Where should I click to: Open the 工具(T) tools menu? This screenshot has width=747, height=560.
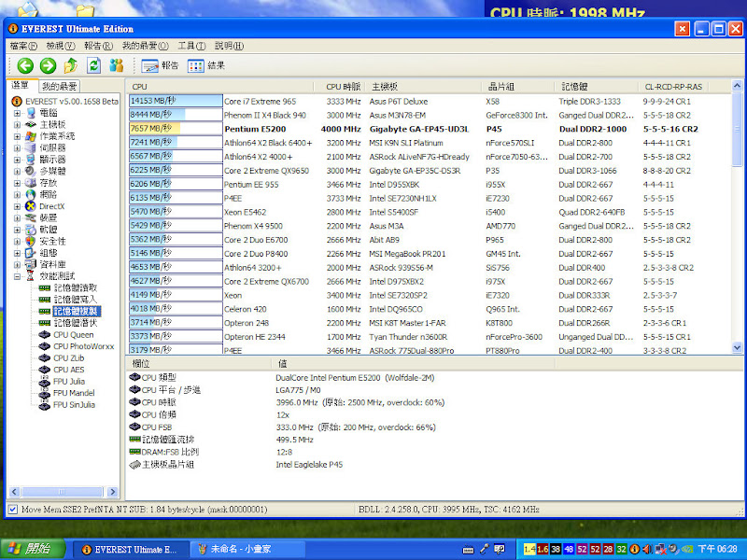pos(191,45)
